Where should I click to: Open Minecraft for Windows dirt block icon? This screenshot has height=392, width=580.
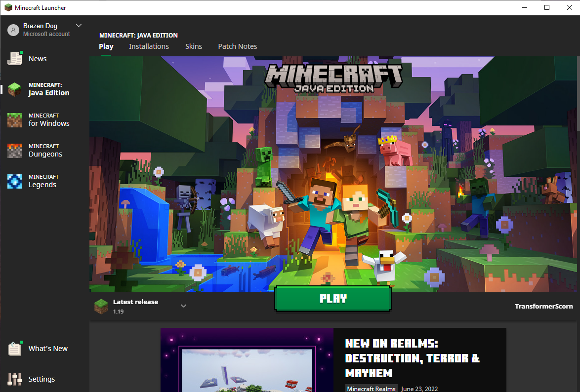point(15,120)
